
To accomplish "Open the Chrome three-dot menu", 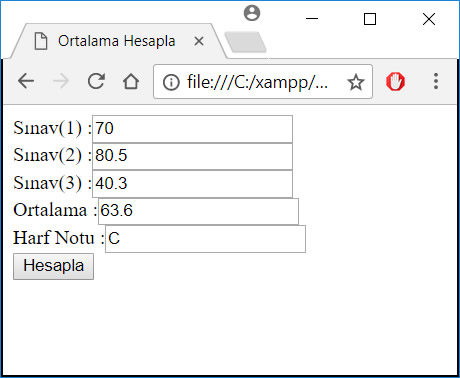I will coord(436,81).
